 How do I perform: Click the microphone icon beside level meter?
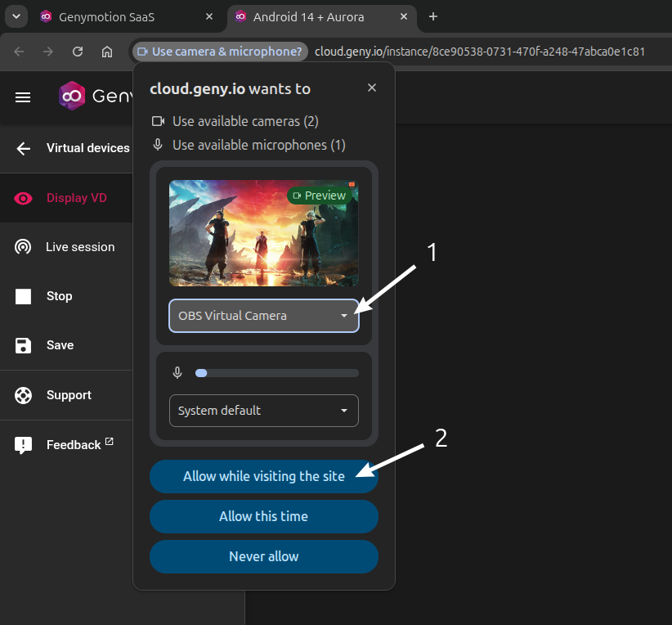point(177,373)
